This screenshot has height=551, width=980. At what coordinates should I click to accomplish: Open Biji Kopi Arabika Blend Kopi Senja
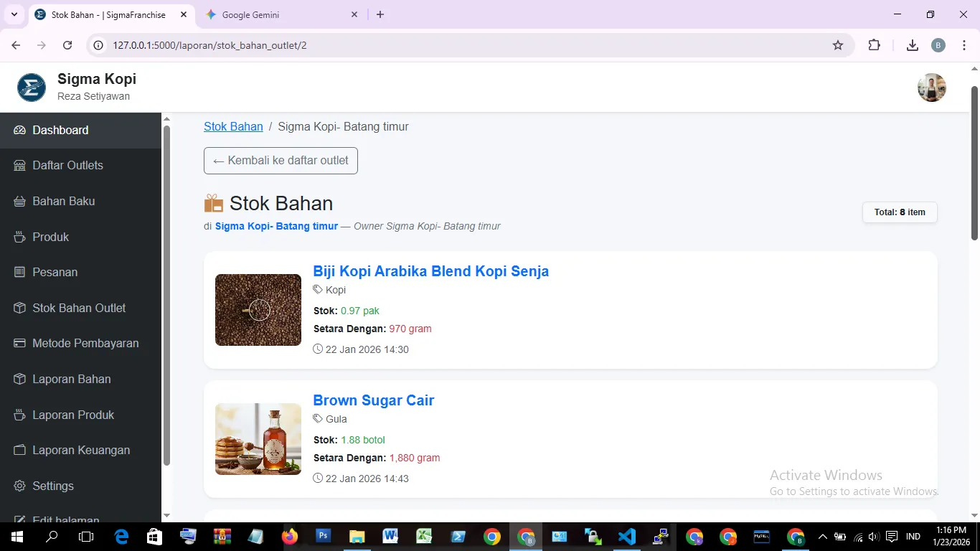[x=430, y=271]
